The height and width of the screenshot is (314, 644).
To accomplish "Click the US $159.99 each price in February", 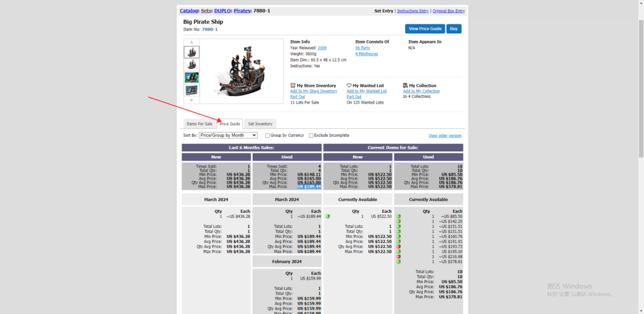I will point(310,278).
